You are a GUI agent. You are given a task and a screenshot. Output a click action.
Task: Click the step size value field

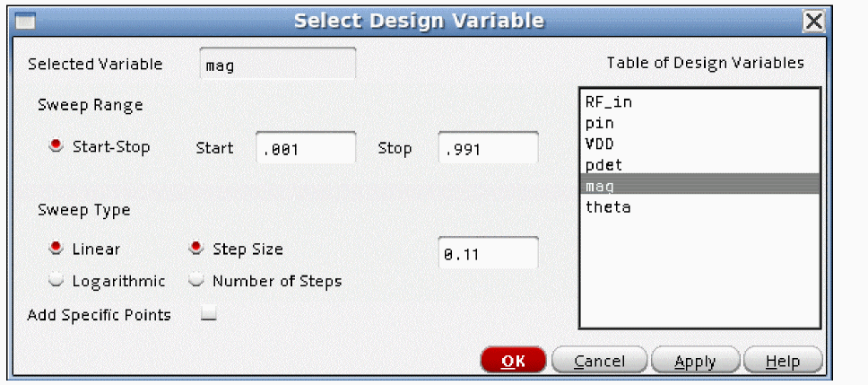[488, 254]
